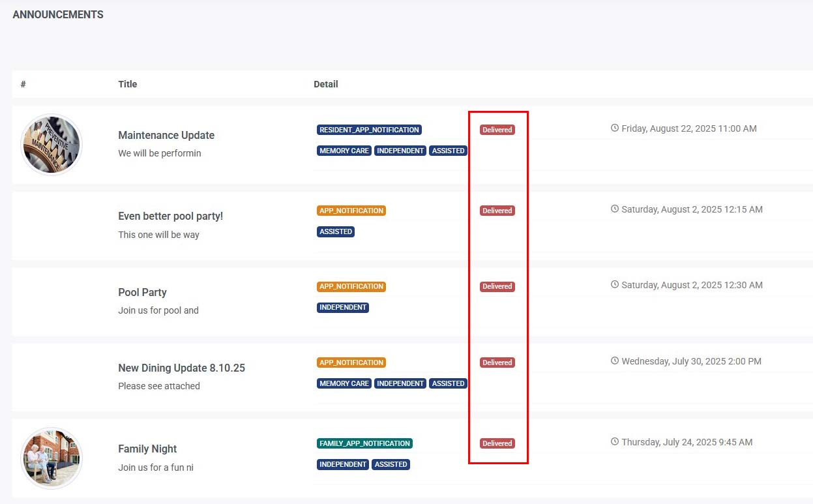This screenshot has height=504, width=813.
Task: Click Delivered badge for New Dining Update
Action: click(497, 363)
